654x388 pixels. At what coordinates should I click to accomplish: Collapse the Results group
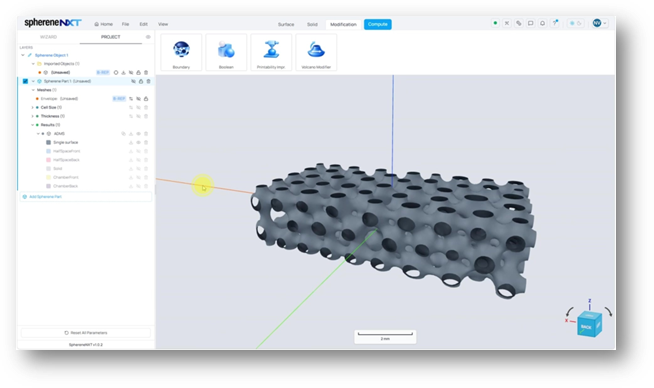pyautogui.click(x=33, y=125)
